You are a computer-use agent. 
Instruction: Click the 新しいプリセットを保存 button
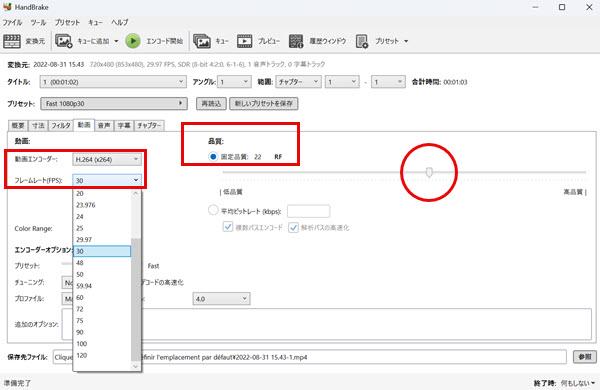(x=264, y=104)
